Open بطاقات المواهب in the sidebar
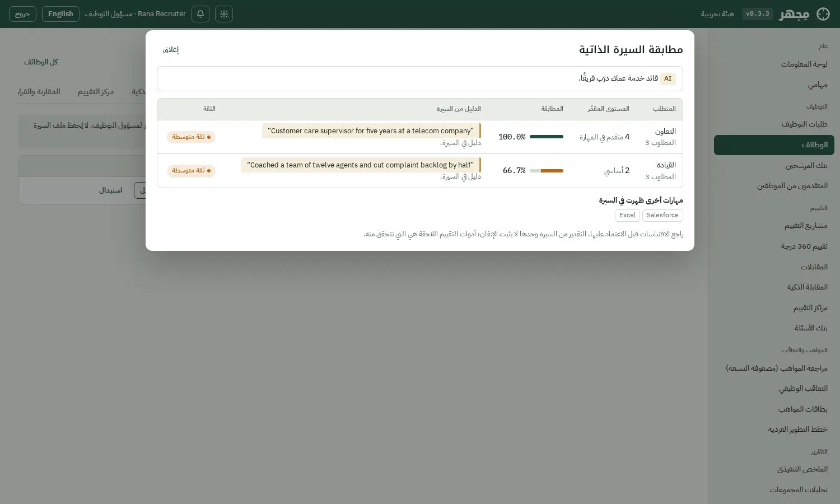This screenshot has height=504, width=840. [774, 409]
